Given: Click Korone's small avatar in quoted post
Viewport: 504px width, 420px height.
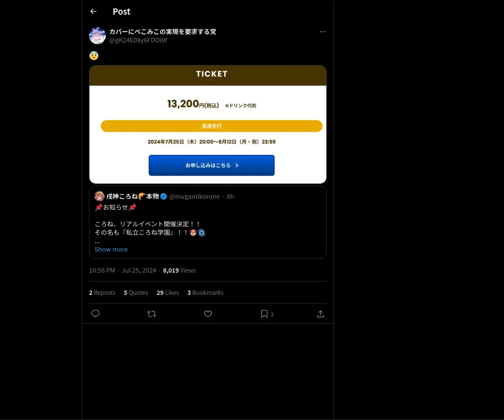Looking at the screenshot, I should click(100, 196).
